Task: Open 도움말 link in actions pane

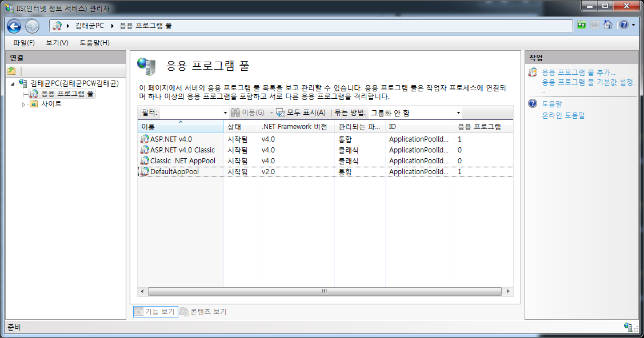Action: pos(552,104)
